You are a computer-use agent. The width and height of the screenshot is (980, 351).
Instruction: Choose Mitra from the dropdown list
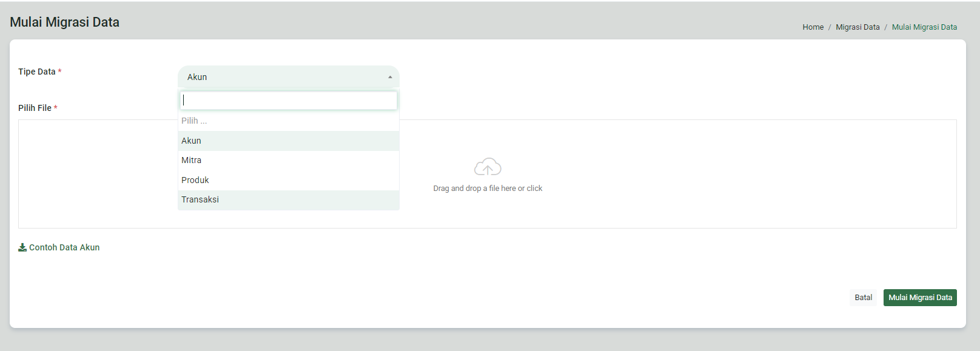coord(289,160)
